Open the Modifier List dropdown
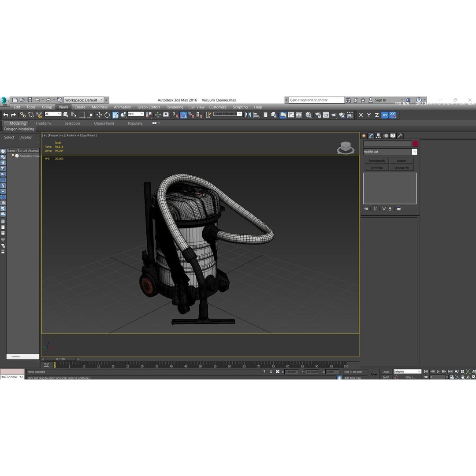476x476 pixels. pyautogui.click(x=390, y=152)
